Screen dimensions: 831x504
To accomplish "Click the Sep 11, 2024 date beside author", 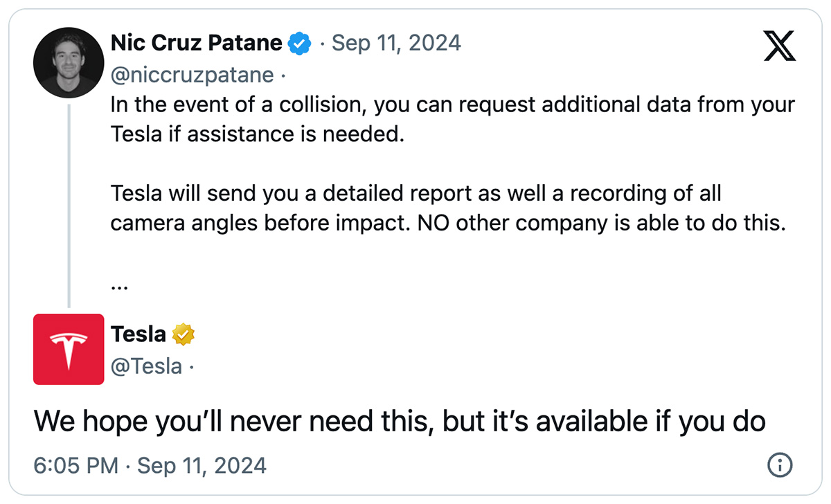I will [397, 44].
